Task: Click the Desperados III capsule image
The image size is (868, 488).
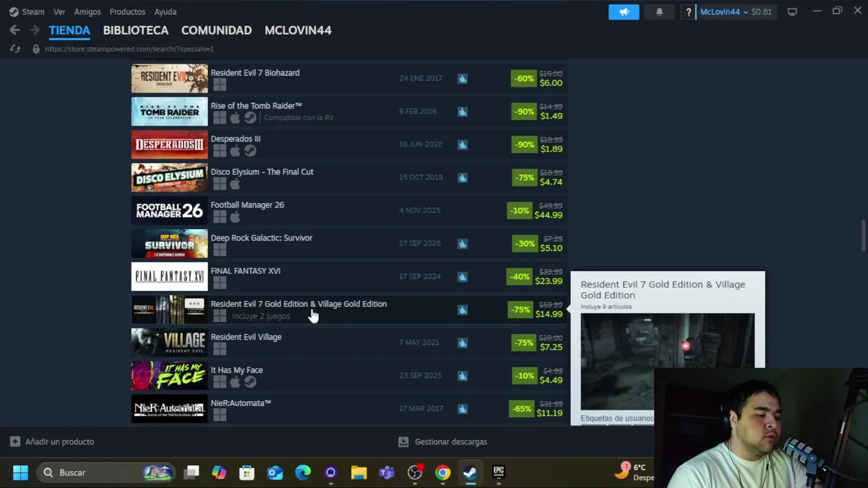Action: (x=170, y=144)
